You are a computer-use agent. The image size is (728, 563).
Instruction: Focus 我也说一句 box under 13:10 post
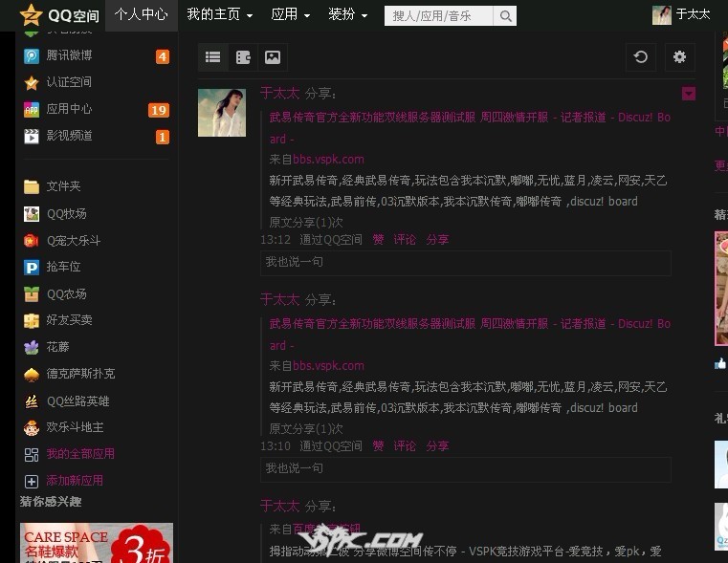coord(466,469)
